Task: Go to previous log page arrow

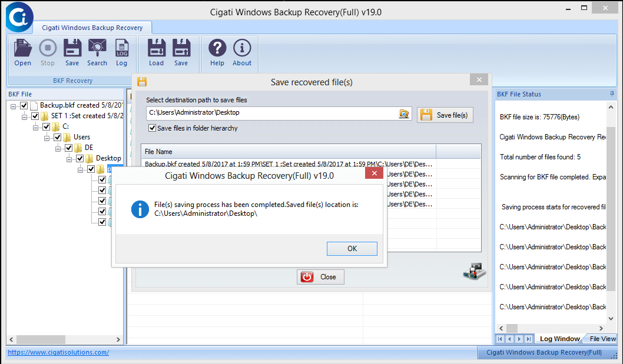Action: coord(510,339)
